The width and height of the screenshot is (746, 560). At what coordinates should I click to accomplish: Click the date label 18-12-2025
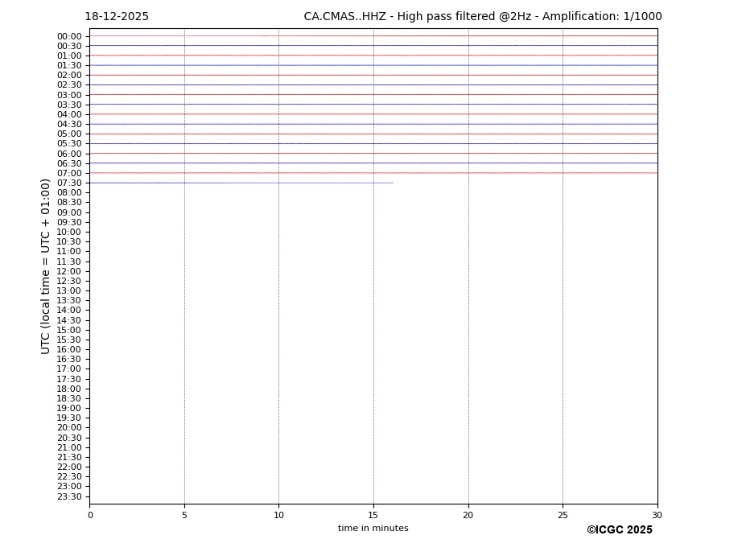pyautogui.click(x=117, y=17)
